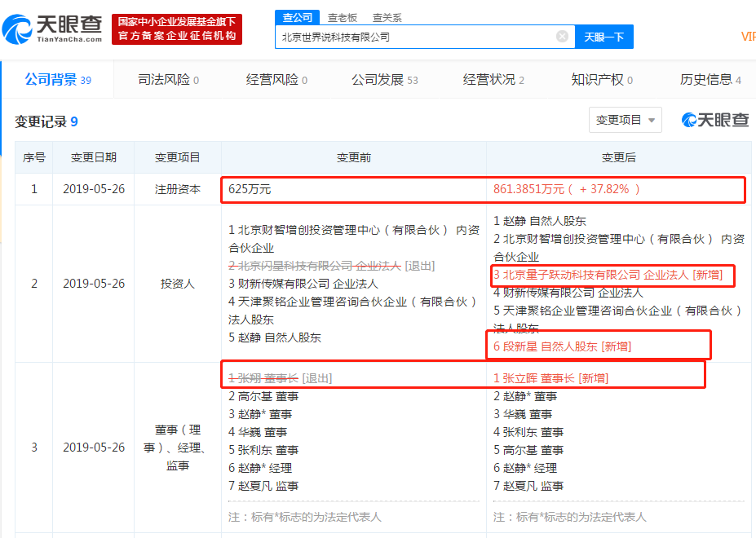Click 北京量子跃动科技有限公司 added investor
756x538 pixels.
tap(608, 275)
